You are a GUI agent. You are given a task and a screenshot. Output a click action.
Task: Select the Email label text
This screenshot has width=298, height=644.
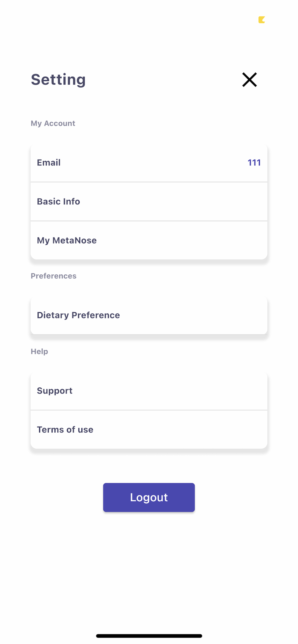coord(49,163)
